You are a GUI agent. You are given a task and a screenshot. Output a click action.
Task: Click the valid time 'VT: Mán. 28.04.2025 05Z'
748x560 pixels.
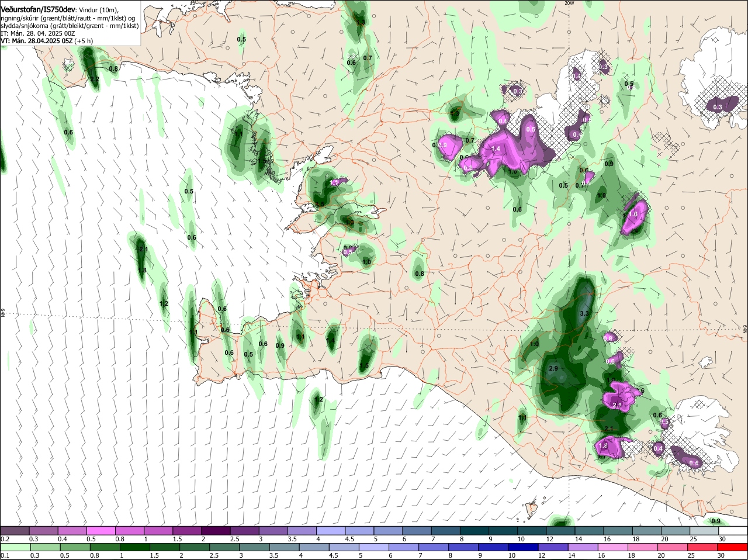pos(37,41)
